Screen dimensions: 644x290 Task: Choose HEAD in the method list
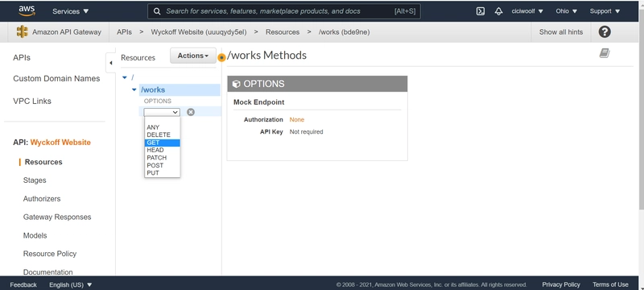pyautogui.click(x=162, y=150)
